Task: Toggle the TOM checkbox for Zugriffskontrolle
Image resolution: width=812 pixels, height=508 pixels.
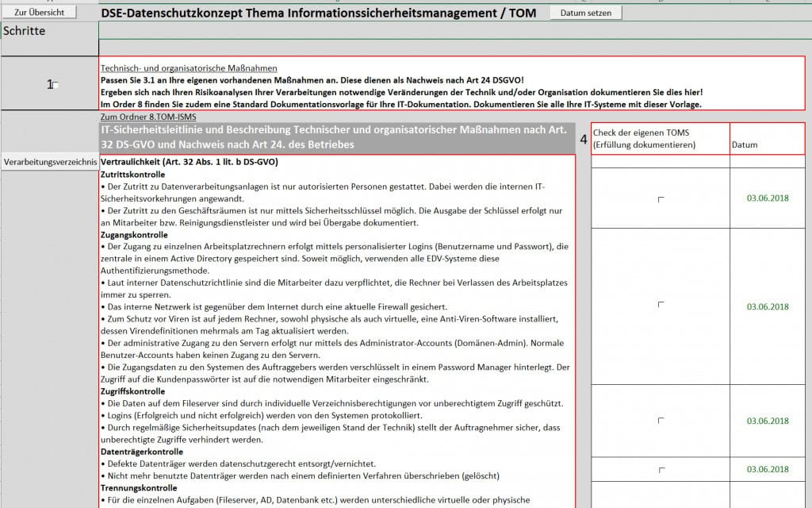Action: [661, 420]
